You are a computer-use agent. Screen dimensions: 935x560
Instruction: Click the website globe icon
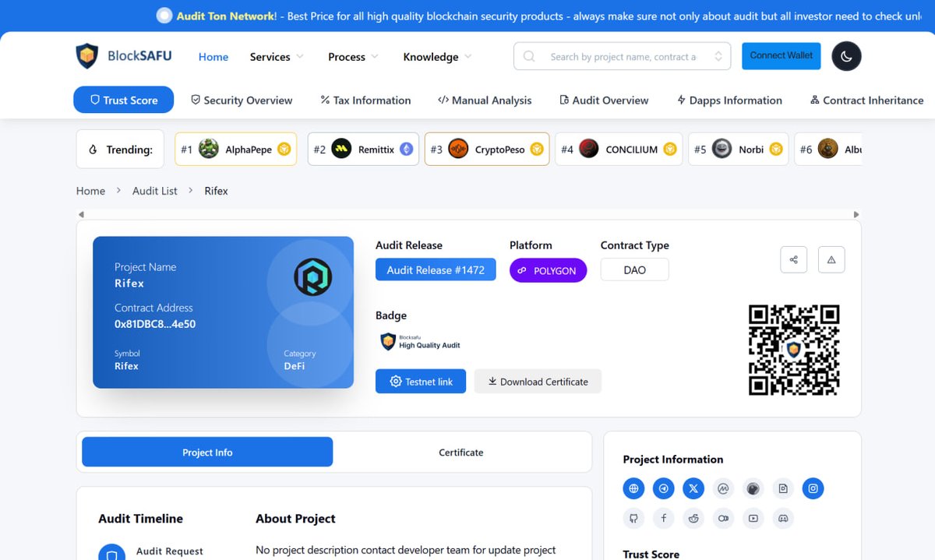[x=633, y=488]
